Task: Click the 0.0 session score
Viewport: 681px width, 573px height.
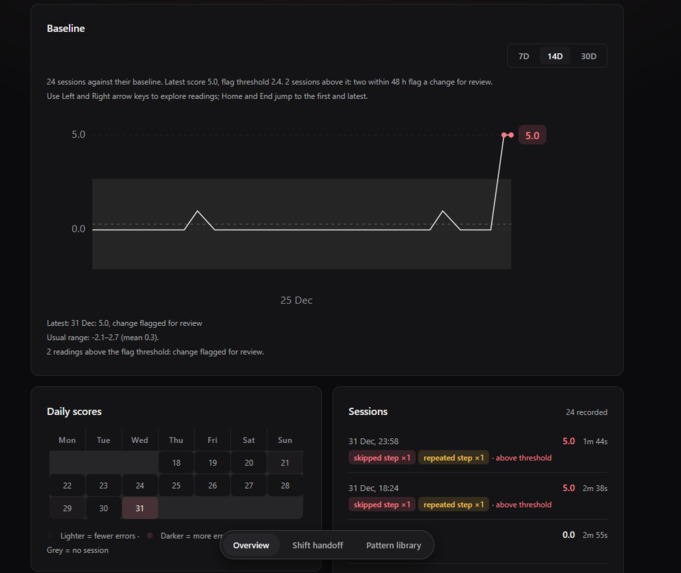Action: (x=569, y=535)
